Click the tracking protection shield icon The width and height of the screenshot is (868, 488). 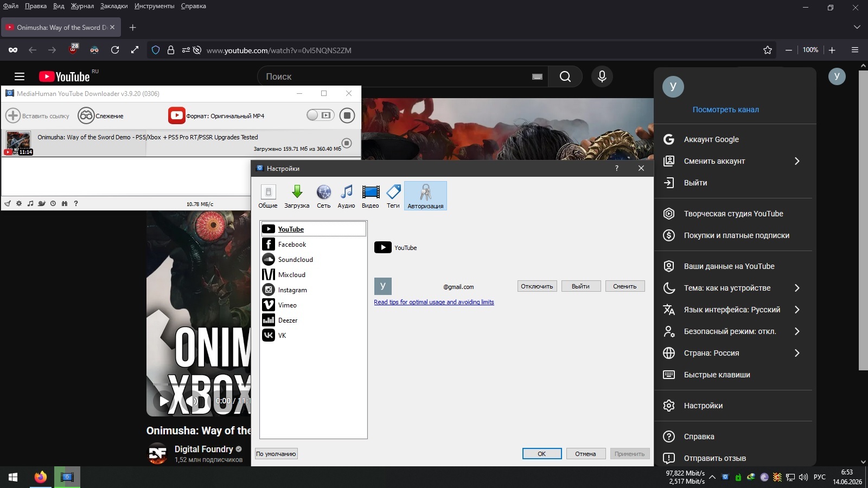156,50
